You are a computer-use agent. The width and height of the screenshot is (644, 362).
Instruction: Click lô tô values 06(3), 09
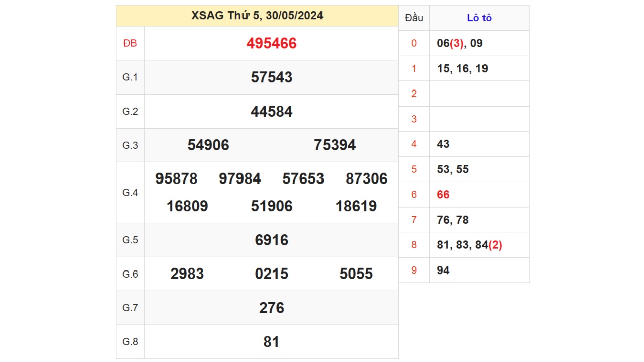460,43
